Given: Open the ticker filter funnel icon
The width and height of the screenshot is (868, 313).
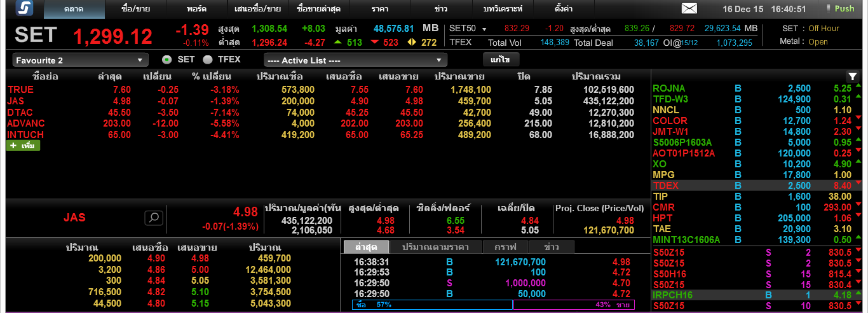Looking at the screenshot, I should [x=853, y=76].
